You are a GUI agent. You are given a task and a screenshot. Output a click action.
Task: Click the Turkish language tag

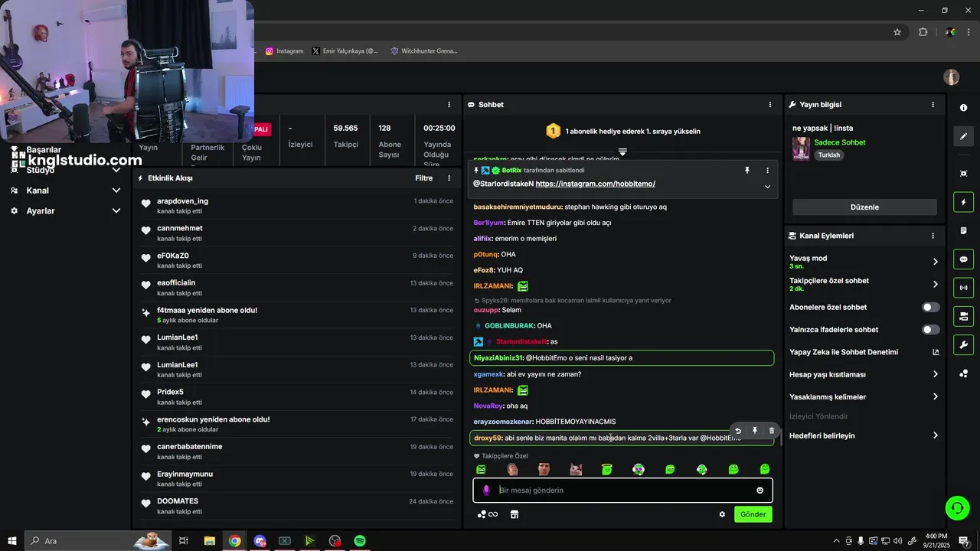[828, 155]
